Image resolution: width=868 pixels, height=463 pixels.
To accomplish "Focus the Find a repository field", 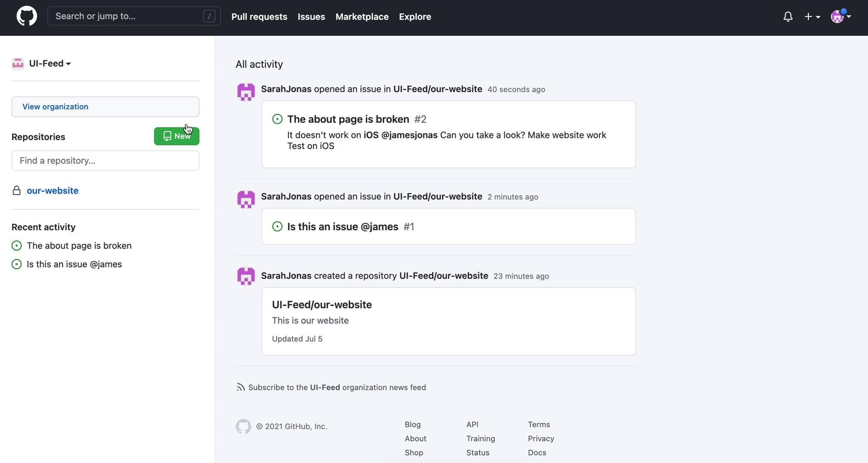I will 105,161.
